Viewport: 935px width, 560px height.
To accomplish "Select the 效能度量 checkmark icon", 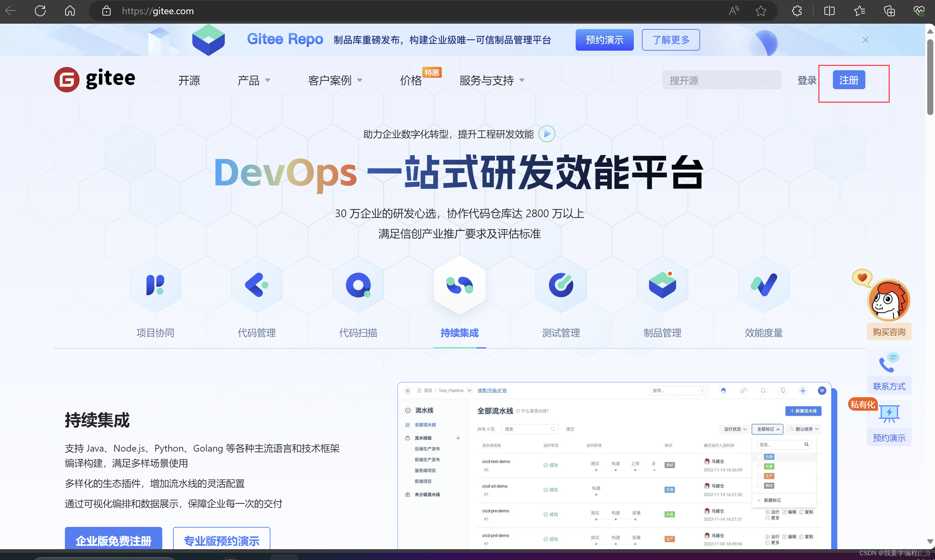I will (764, 285).
